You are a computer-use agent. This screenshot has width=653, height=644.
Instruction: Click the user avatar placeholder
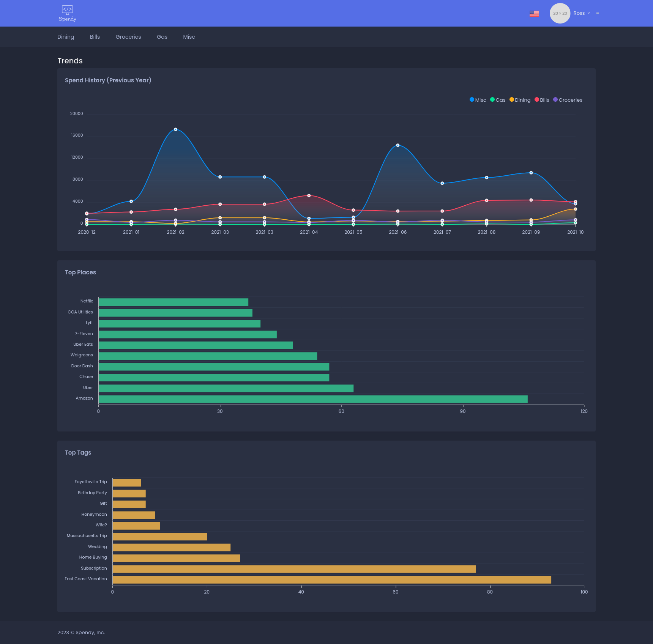pyautogui.click(x=560, y=13)
